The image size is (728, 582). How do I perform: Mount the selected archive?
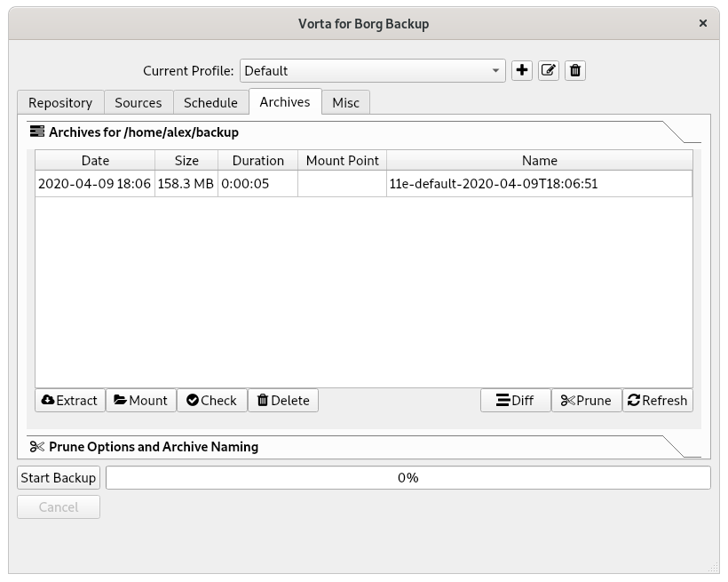click(141, 401)
